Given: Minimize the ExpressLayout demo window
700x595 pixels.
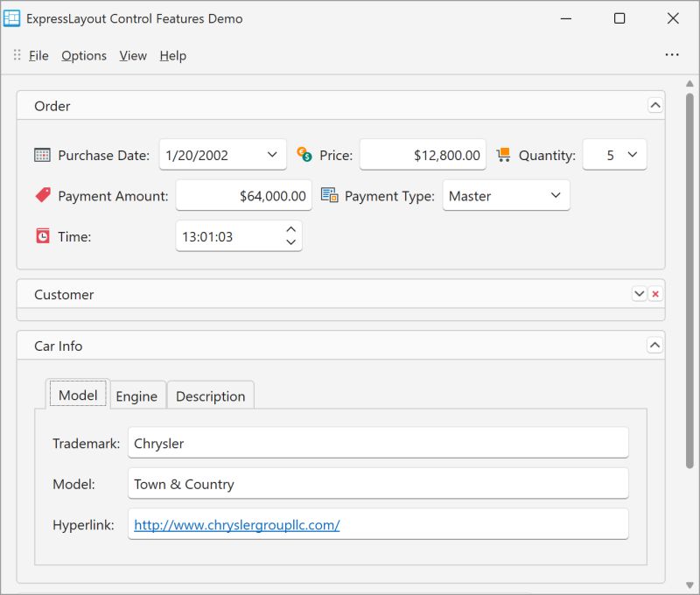Looking at the screenshot, I should (x=566, y=18).
